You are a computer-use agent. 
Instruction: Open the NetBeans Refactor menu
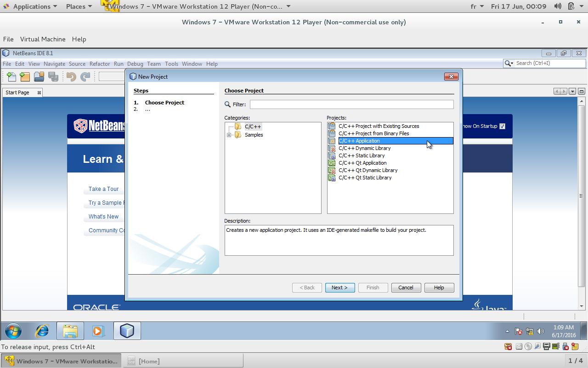pos(100,64)
